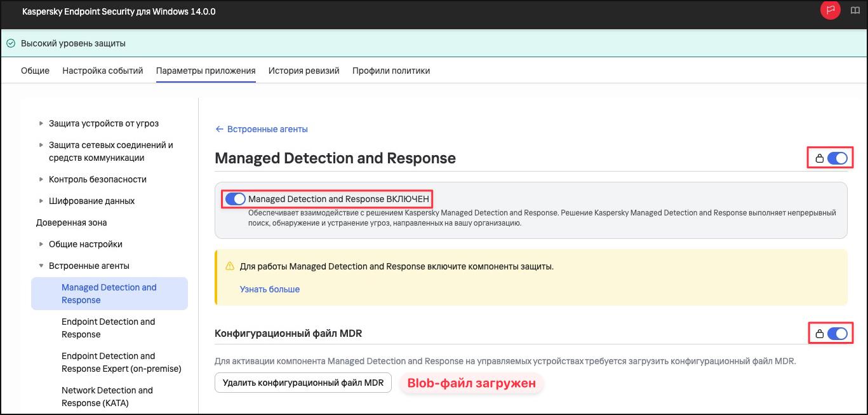Image resolution: width=868 pixels, height=415 pixels.
Task: Click the red flag notifications icon
Action: (830, 10)
